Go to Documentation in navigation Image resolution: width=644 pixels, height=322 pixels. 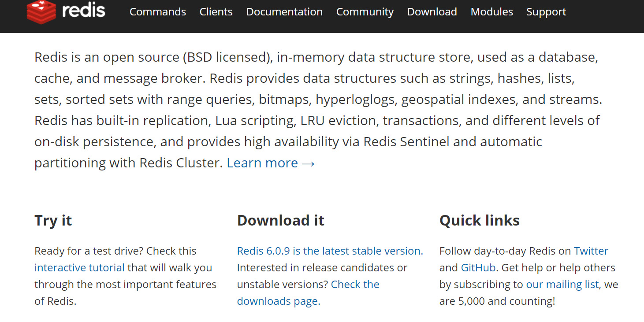pos(284,12)
